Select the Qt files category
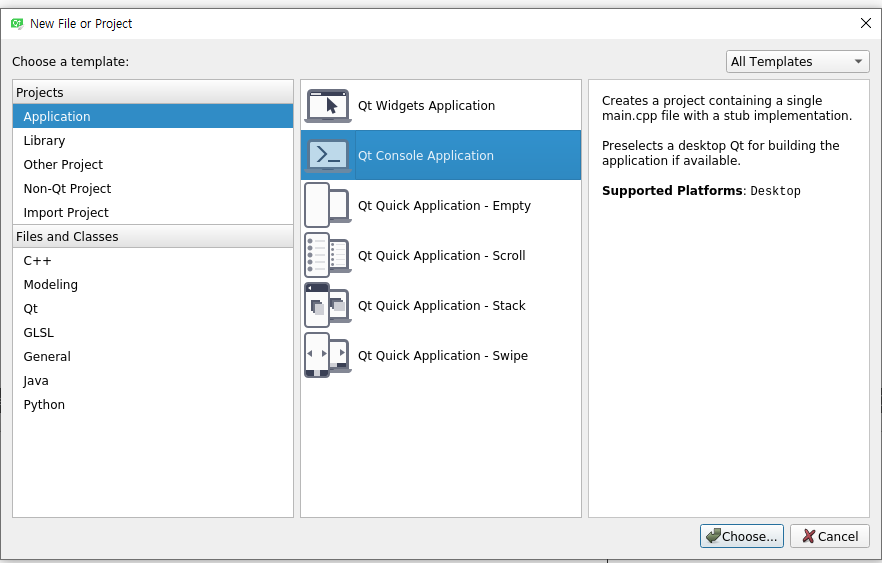Viewport: 882px width, 563px height. [x=153, y=309]
